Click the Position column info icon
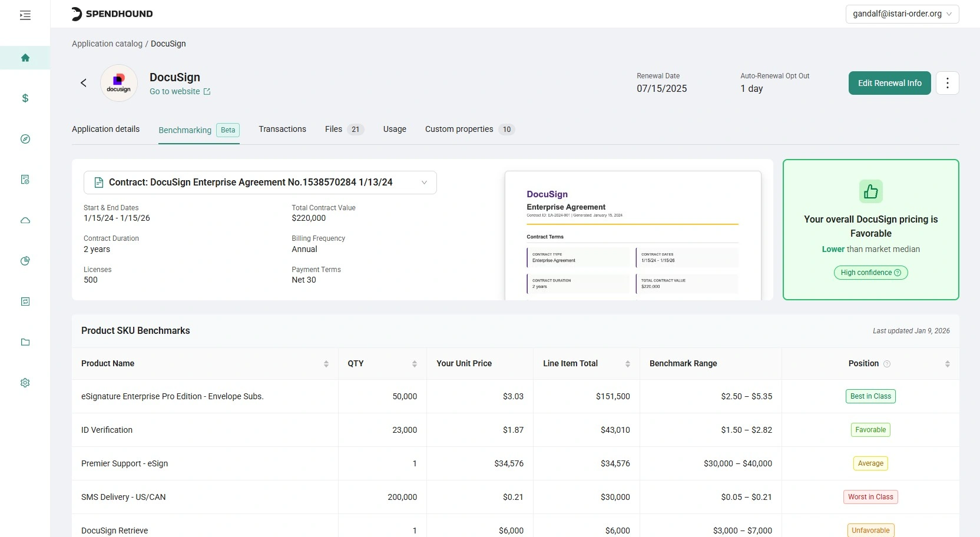 887,364
